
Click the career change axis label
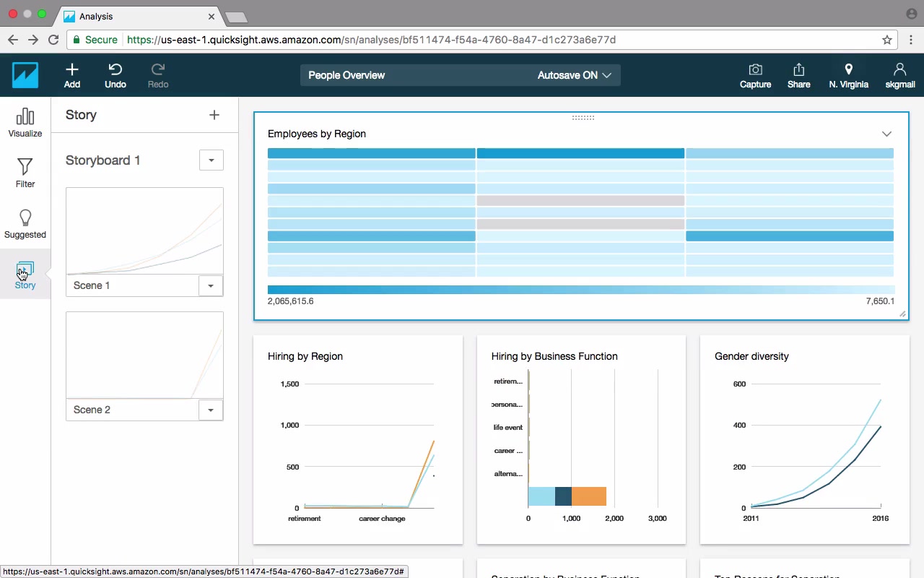(x=382, y=519)
